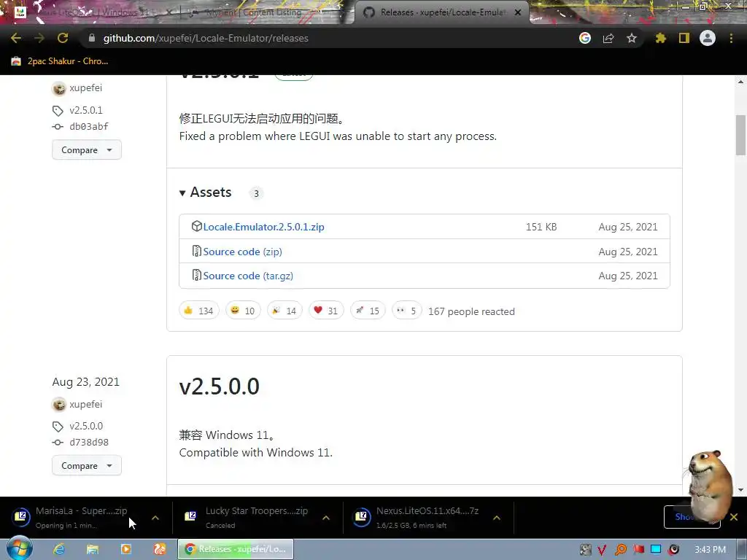The height and width of the screenshot is (560, 747).
Task: Click hooray reaction with 14
Action: click(285, 311)
